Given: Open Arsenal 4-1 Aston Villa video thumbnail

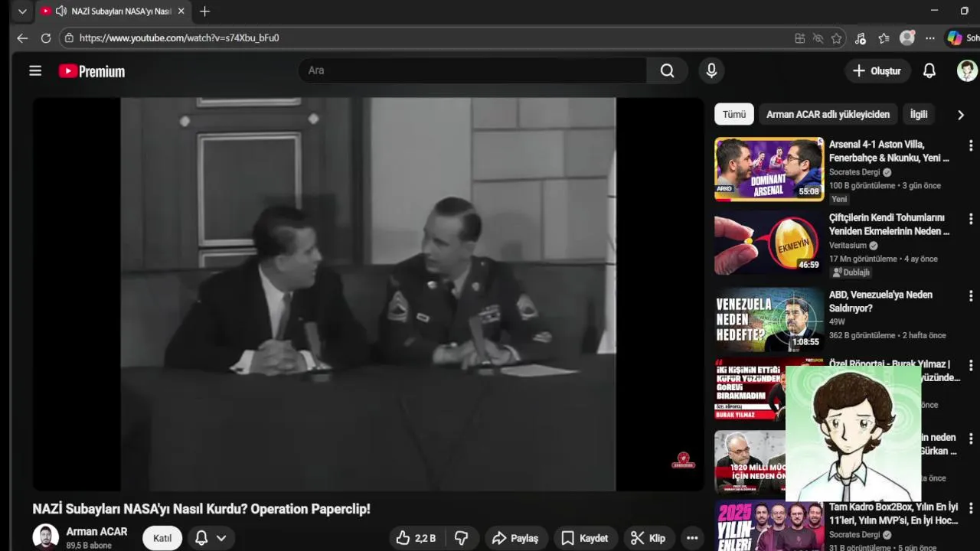Looking at the screenshot, I should point(769,169).
